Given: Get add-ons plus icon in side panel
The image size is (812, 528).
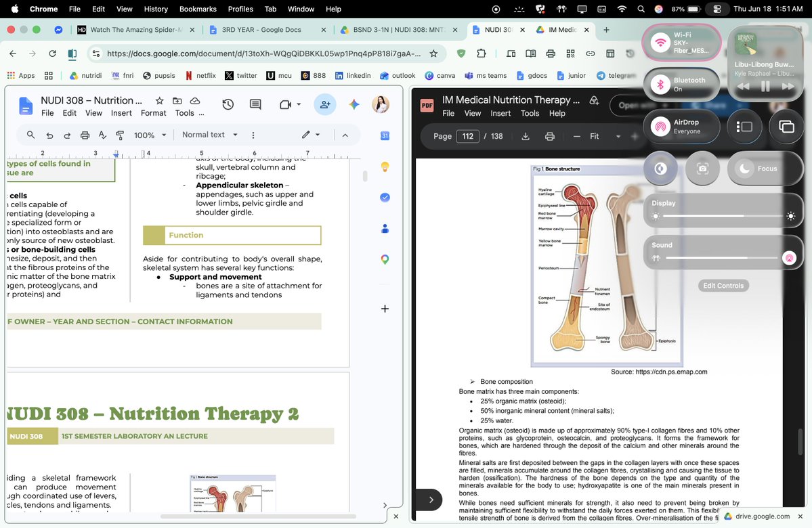Looking at the screenshot, I should pyautogui.click(x=385, y=309).
